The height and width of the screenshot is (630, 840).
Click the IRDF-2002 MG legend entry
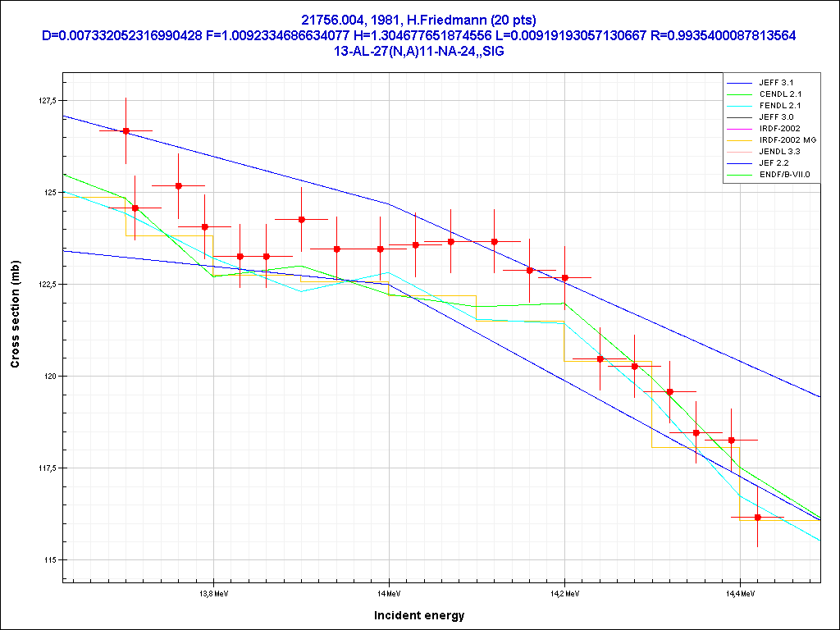click(x=787, y=140)
